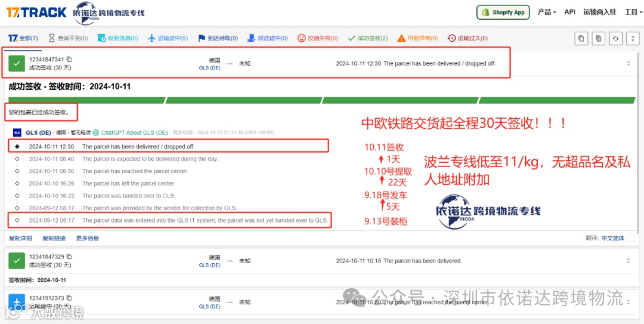
Task: Select the 全部(7) tab
Action: click(x=23, y=38)
